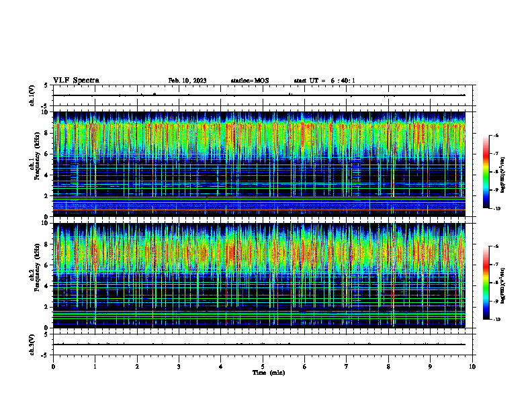Click the "start UT = 6 : 40: 1" text
This screenshot has height=411, width=532.
pyautogui.click(x=324, y=81)
